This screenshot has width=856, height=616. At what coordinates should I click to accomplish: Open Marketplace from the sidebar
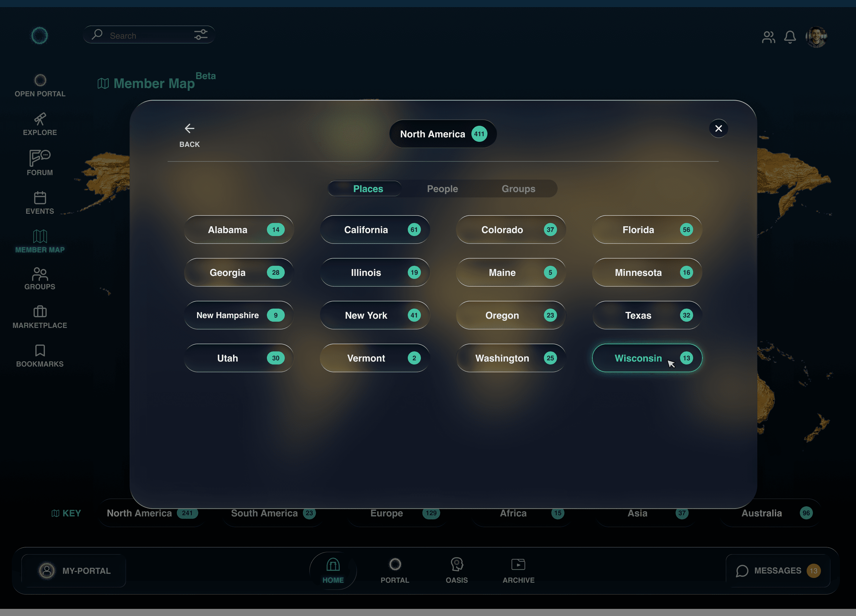click(x=40, y=312)
